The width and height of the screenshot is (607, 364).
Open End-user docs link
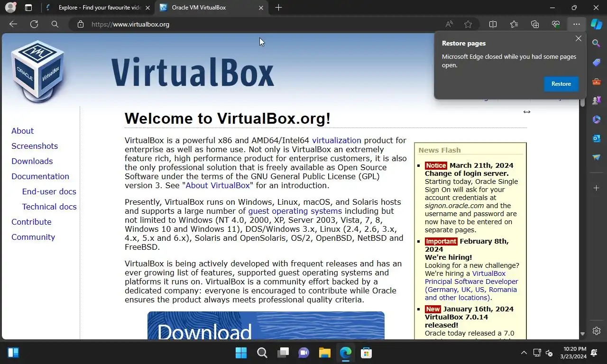(x=49, y=191)
